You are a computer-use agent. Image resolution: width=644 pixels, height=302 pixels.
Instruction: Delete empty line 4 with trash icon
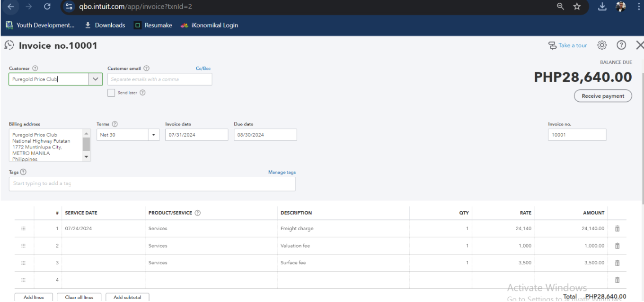click(617, 280)
